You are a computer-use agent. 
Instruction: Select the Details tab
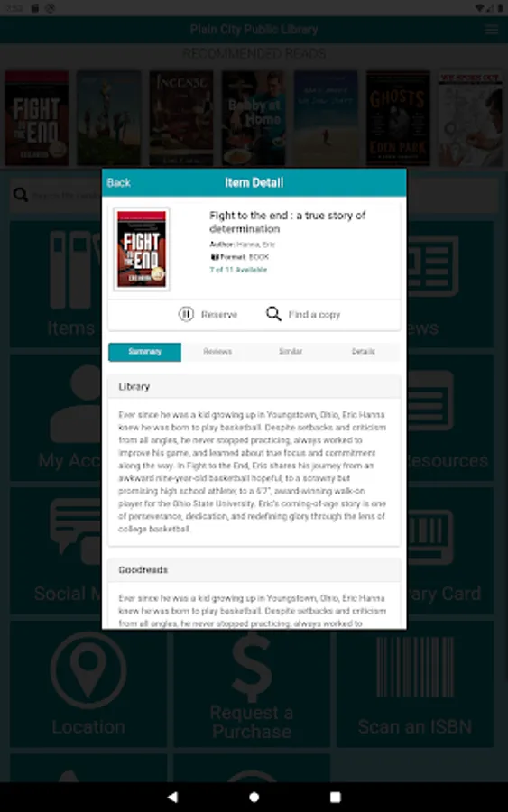pyautogui.click(x=363, y=352)
